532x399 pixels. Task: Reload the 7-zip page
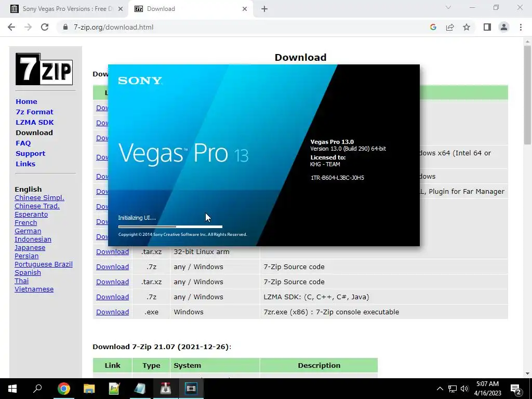point(45,27)
